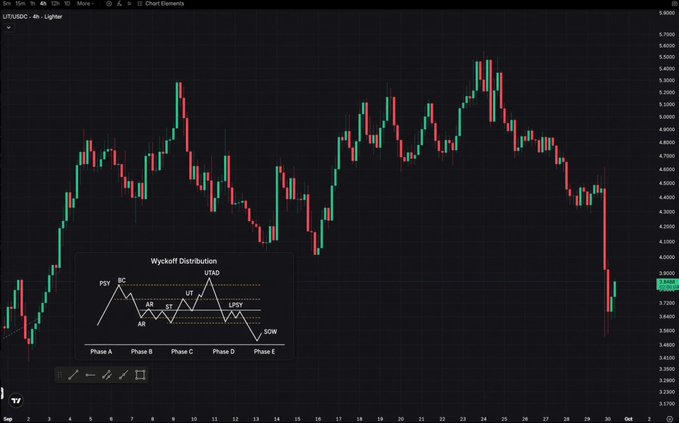This screenshot has height=423, width=679.
Task: Click the 24 date label on time axis
Action: (484, 419)
